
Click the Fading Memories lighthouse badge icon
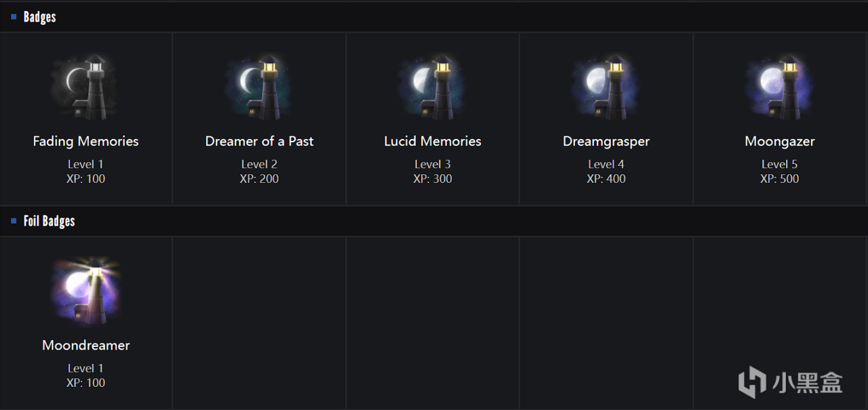[85, 87]
